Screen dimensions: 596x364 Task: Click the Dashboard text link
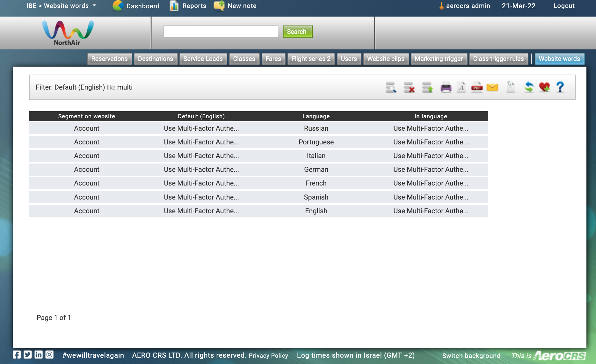[x=143, y=6]
